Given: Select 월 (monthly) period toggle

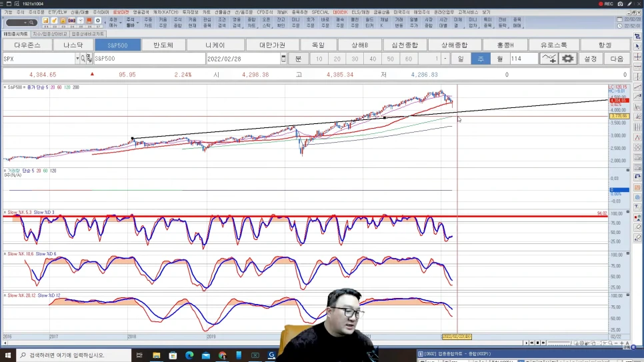Looking at the screenshot, I should click(499, 59).
